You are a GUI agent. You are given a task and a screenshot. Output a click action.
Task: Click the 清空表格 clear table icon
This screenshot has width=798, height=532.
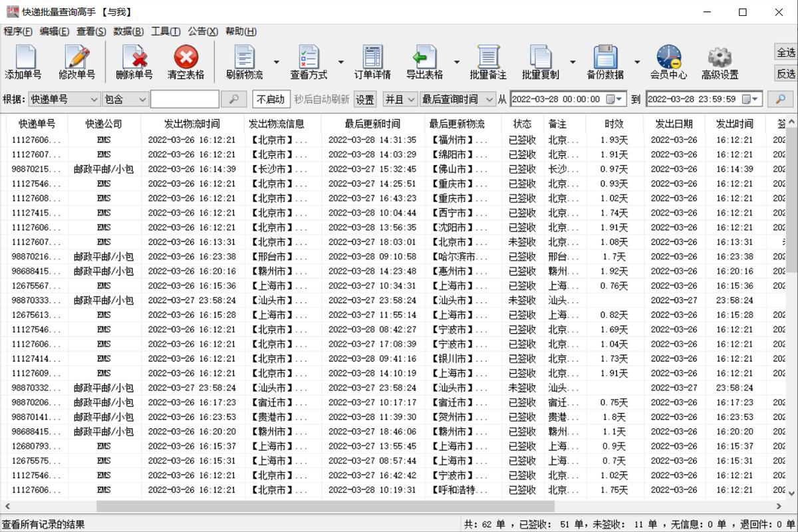point(185,62)
